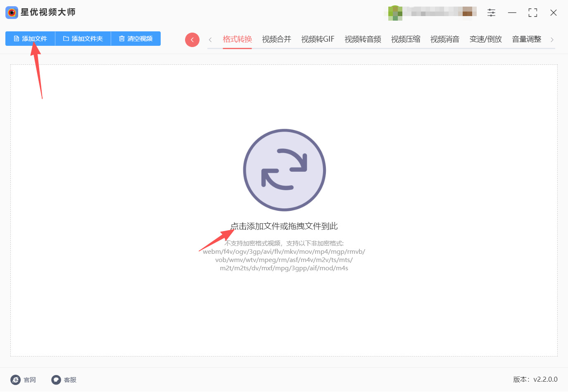Click the red collapse arrow circle icon

coord(192,40)
